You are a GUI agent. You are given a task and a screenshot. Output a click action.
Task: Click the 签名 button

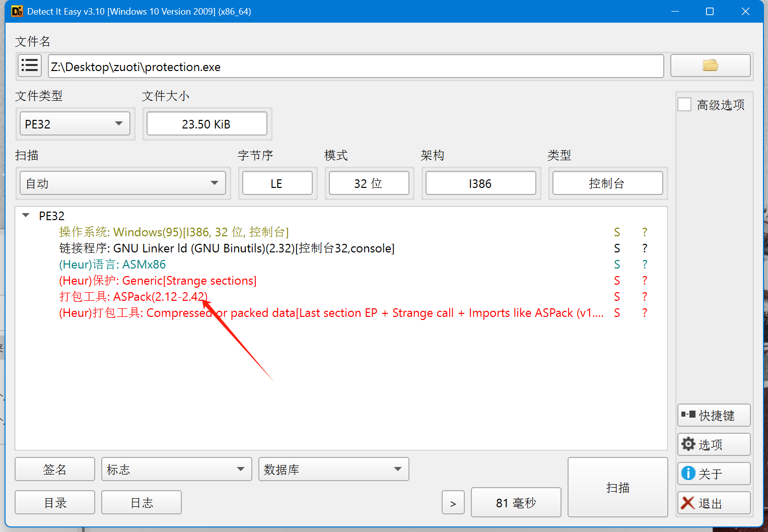click(x=55, y=470)
